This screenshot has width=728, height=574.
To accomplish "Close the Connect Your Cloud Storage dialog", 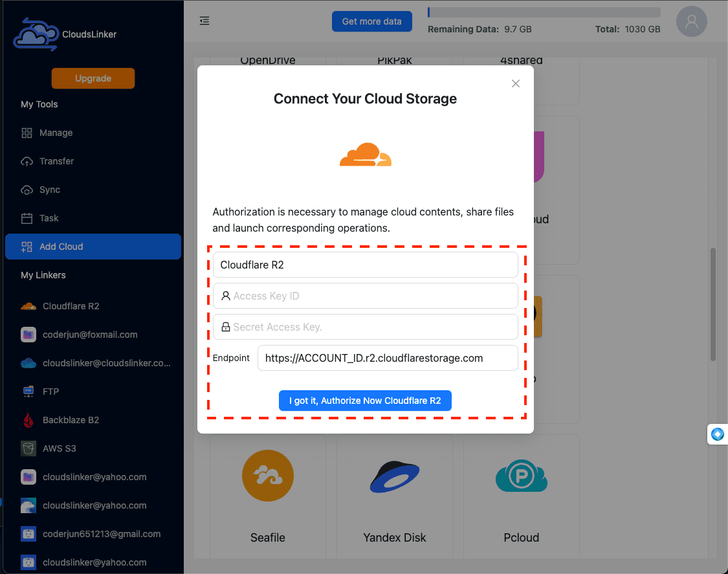I will (515, 83).
